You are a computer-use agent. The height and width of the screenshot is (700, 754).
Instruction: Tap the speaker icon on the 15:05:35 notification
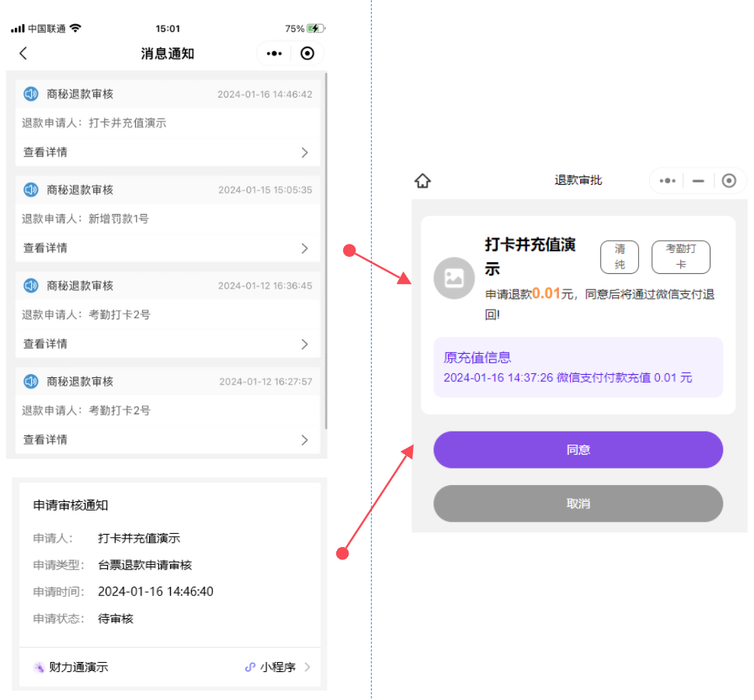31,190
